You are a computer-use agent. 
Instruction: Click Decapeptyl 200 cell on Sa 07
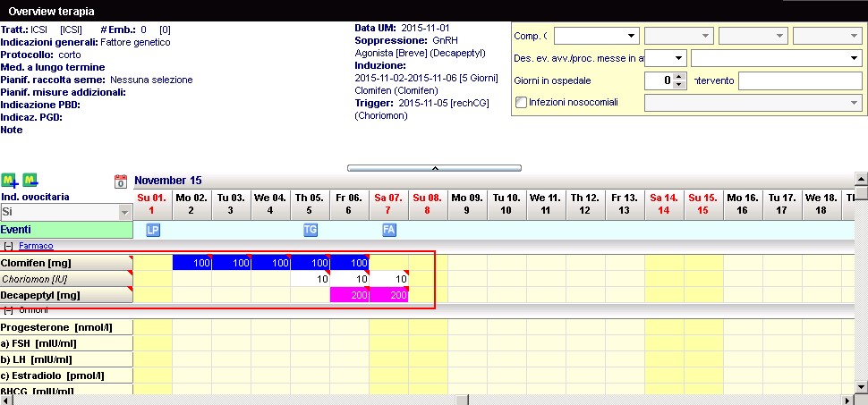point(388,295)
